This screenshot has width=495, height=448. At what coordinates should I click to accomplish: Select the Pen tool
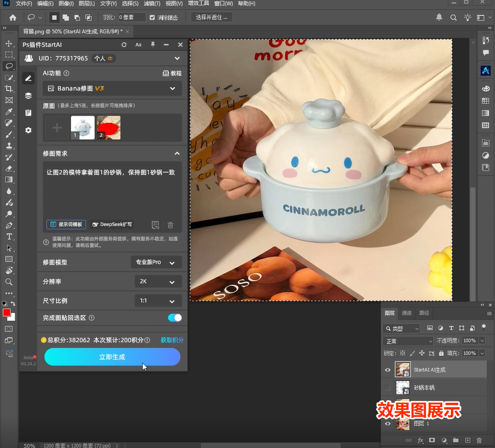[x=9, y=225]
